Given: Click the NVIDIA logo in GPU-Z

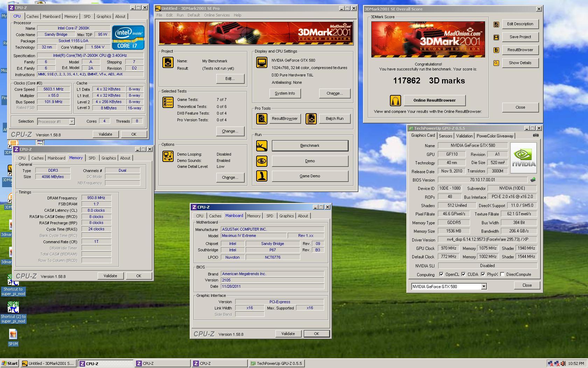Looking at the screenshot, I should click(x=524, y=158).
